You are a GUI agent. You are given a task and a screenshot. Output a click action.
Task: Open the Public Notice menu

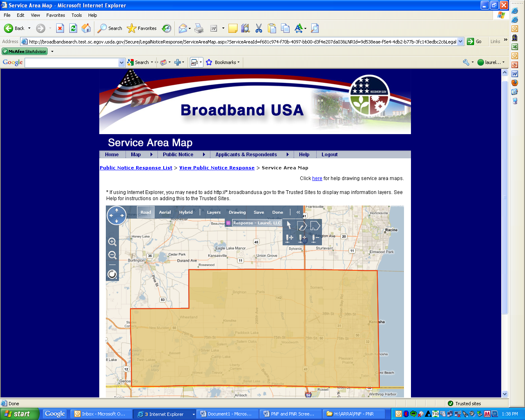(178, 155)
